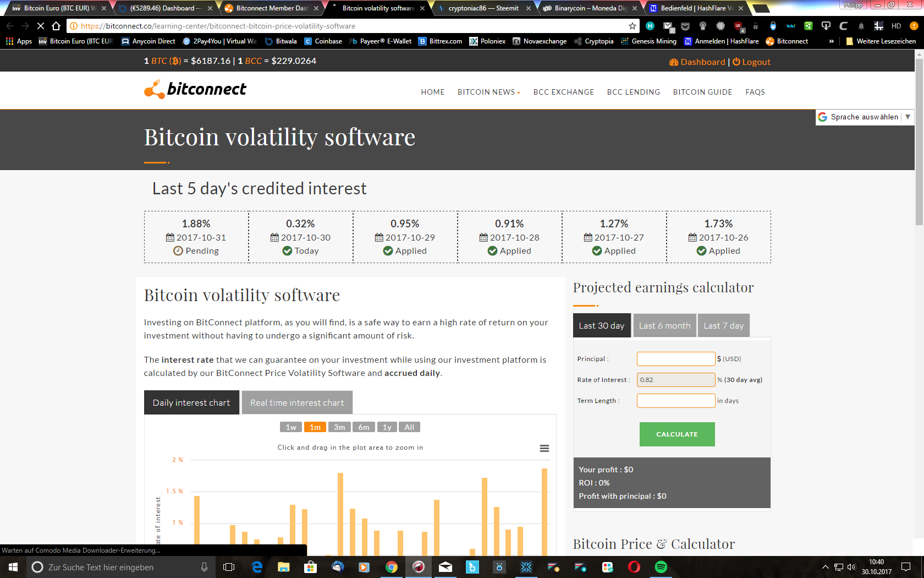
Task: Go to HOME in navigation
Action: tap(433, 92)
